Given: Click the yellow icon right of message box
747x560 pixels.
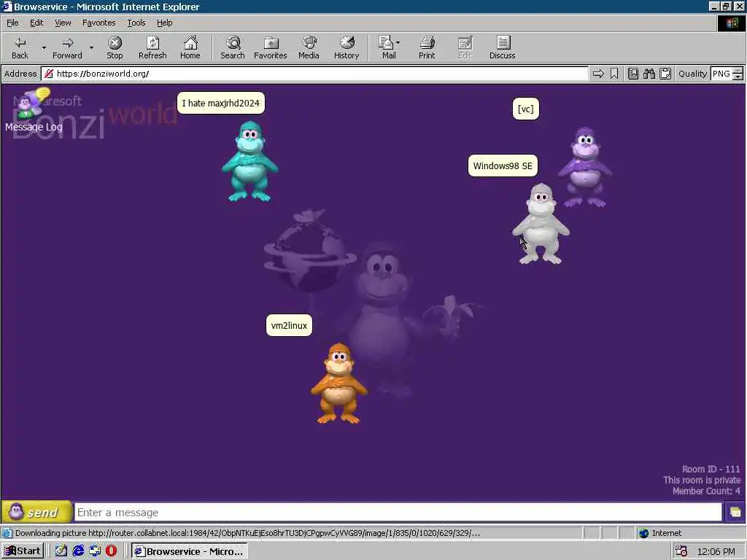Looking at the screenshot, I should tap(735, 513).
